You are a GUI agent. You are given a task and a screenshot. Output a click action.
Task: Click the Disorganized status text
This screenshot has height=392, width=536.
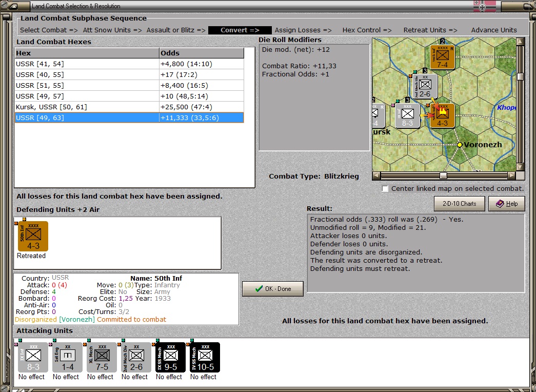35,320
